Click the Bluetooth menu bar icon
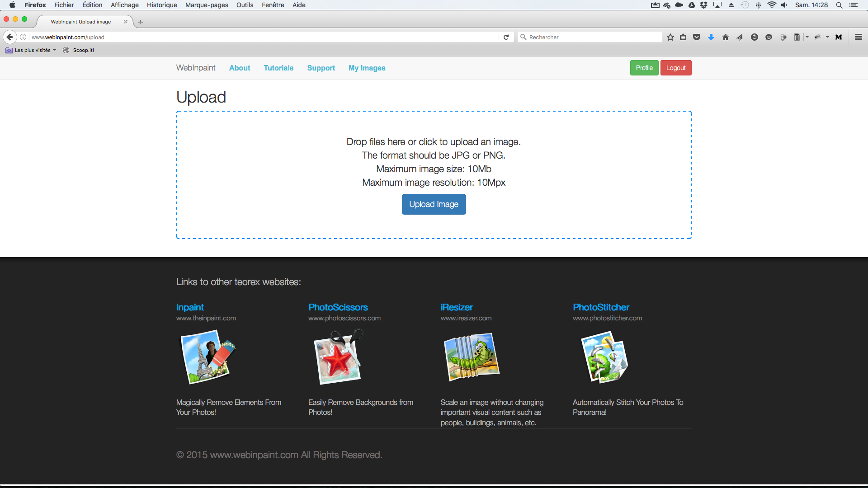Screen dimensions: 868x488 [758, 5]
